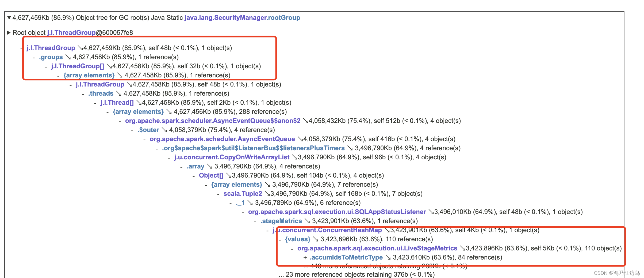Screen dimensions: 644x278
Task: Click the ._1 field link
Action: point(240,203)
